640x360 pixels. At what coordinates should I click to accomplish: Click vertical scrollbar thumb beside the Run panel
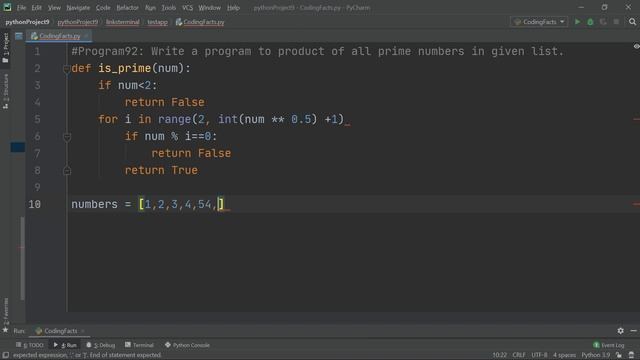(22, 258)
